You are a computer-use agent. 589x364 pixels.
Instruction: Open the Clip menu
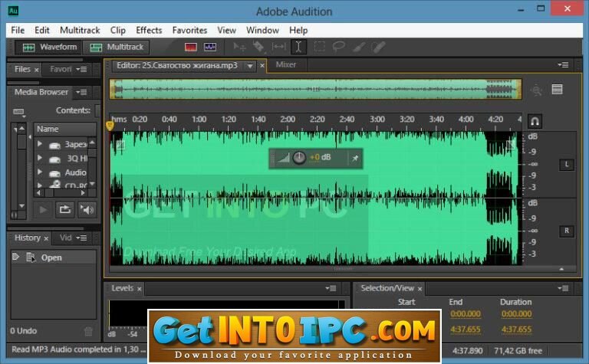point(118,30)
